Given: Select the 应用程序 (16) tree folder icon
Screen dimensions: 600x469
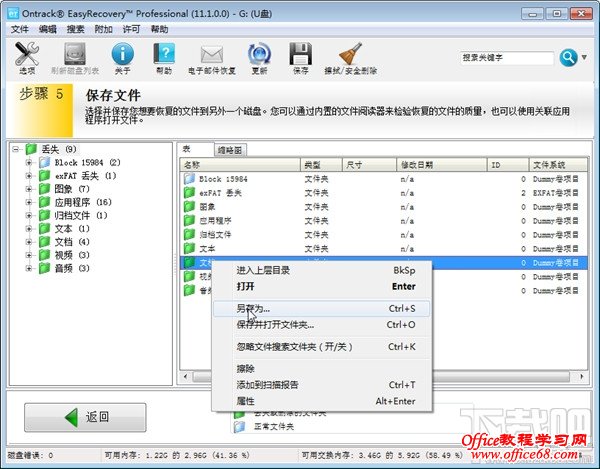Looking at the screenshot, I should pos(44,202).
